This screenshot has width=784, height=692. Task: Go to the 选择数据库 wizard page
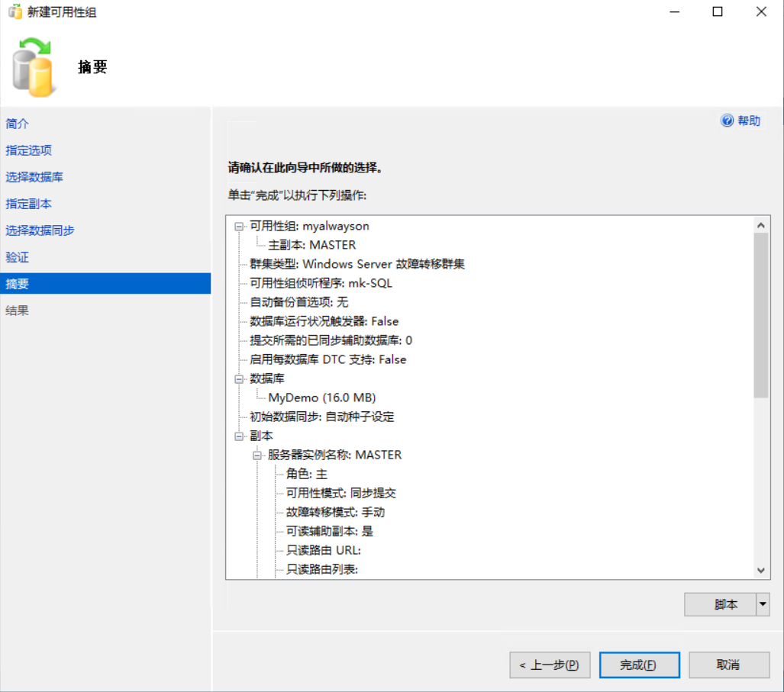(34, 177)
